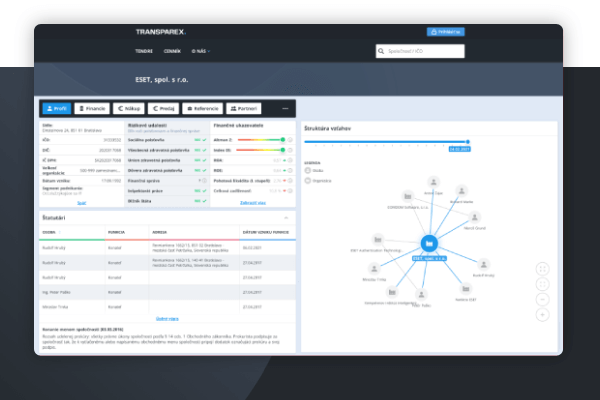The height and width of the screenshot is (400, 600).
Task: Click the Inšpektorát práce status row
Action: 167,191
